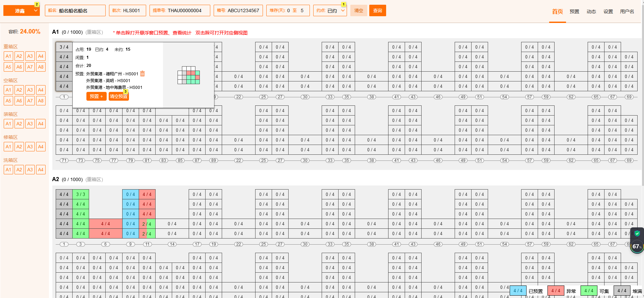Click bay 77 marker in area A1
Screen dimensions: 644x298
(x=114, y=160)
